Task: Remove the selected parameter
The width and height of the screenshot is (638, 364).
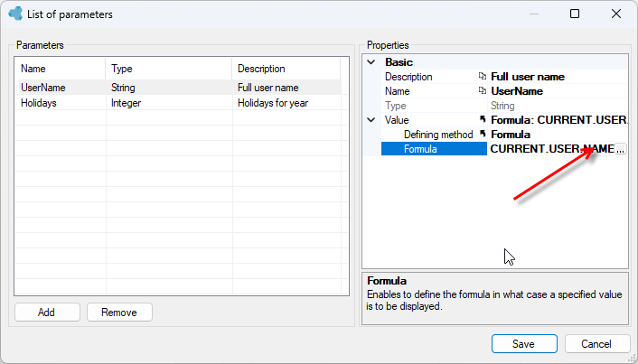Action: point(119,313)
